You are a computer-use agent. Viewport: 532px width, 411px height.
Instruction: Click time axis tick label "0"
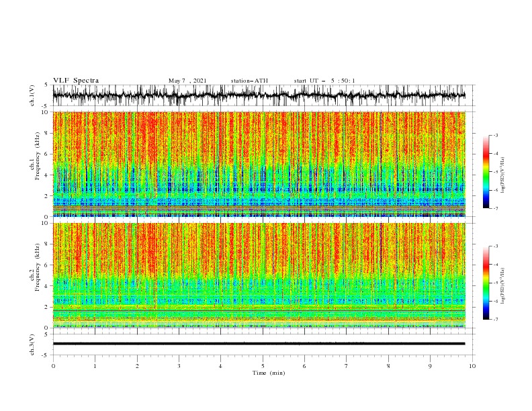pyautogui.click(x=53, y=366)
